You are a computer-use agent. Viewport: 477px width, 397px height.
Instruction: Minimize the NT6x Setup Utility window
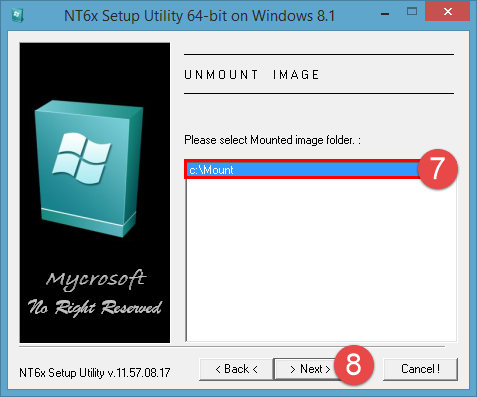(385, 13)
